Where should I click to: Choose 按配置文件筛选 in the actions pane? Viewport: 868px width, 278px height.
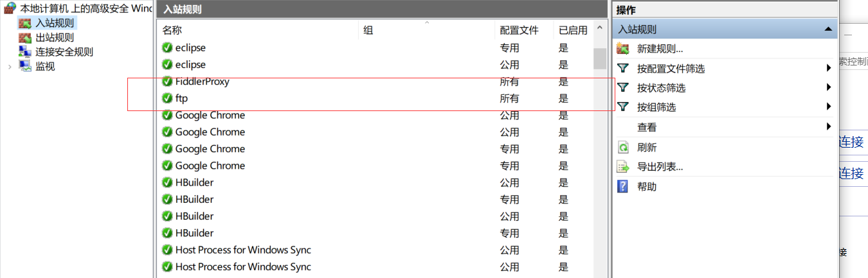point(671,69)
